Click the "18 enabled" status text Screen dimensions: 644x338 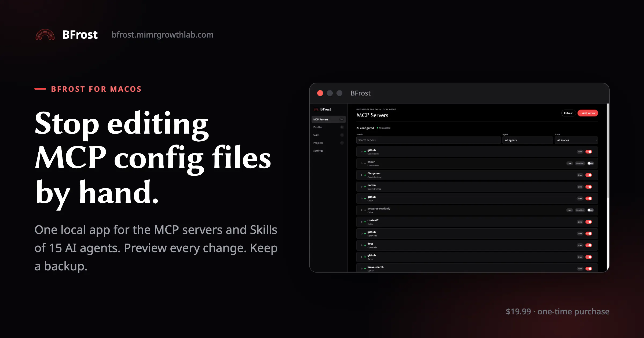pos(385,128)
